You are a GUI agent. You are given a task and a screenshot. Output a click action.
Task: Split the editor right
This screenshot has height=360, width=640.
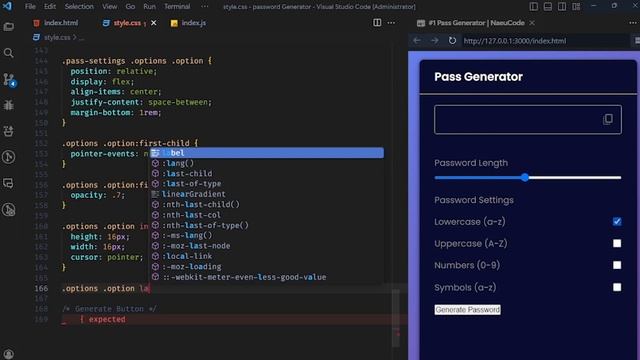pos(377,23)
